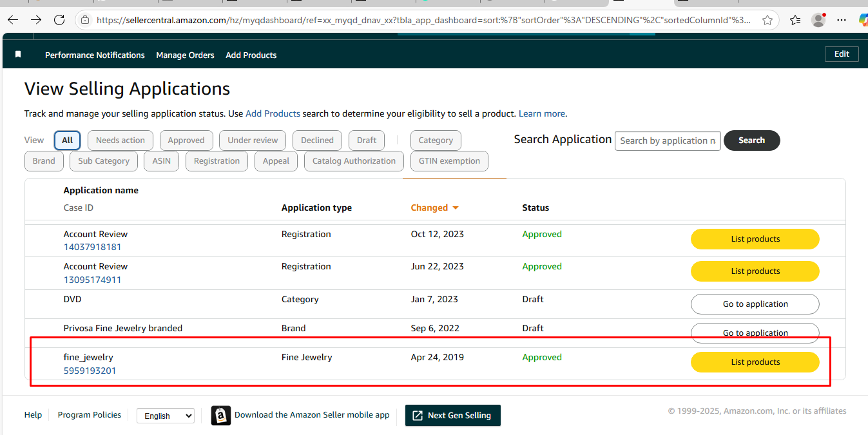The image size is (868, 435).
Task: Click the 'Sep 6, 2022' date cell
Action: [x=435, y=329]
